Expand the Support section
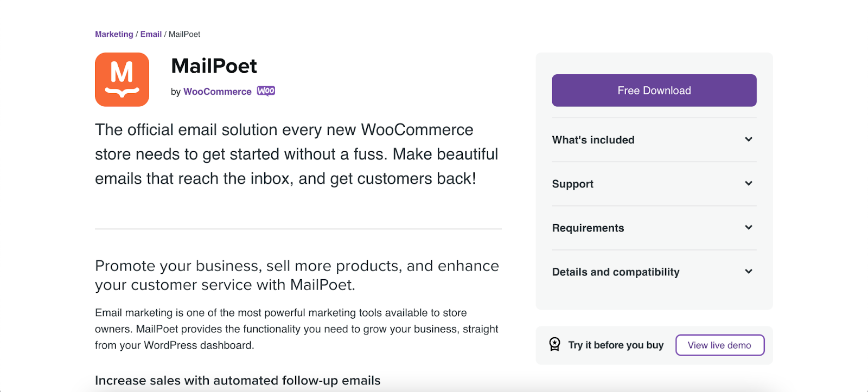Viewport: 868px width, 392px height. pyautogui.click(x=654, y=184)
